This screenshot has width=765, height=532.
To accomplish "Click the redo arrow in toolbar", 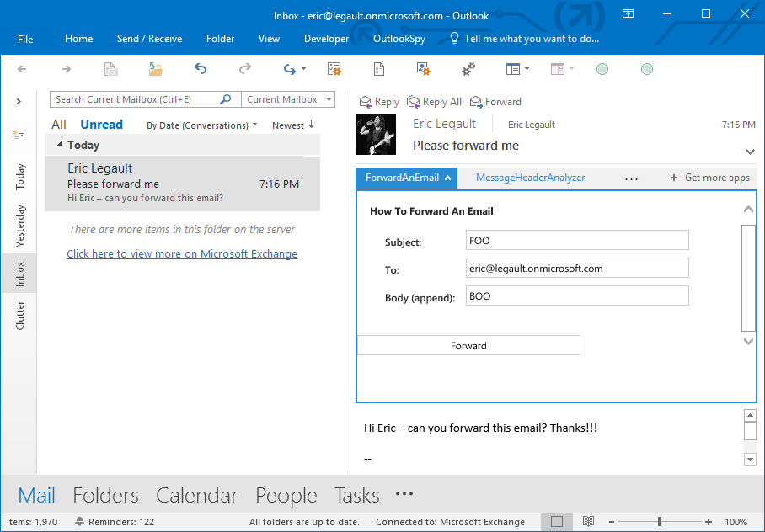I will point(245,69).
